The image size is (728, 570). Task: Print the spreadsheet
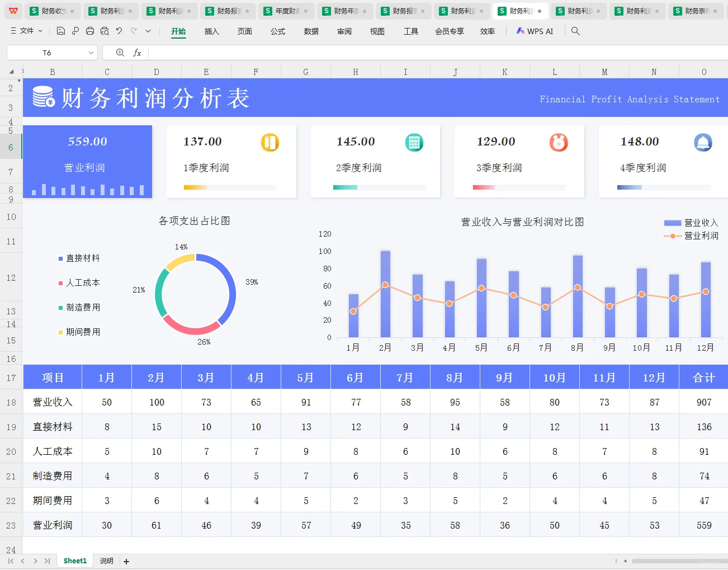[x=89, y=31]
